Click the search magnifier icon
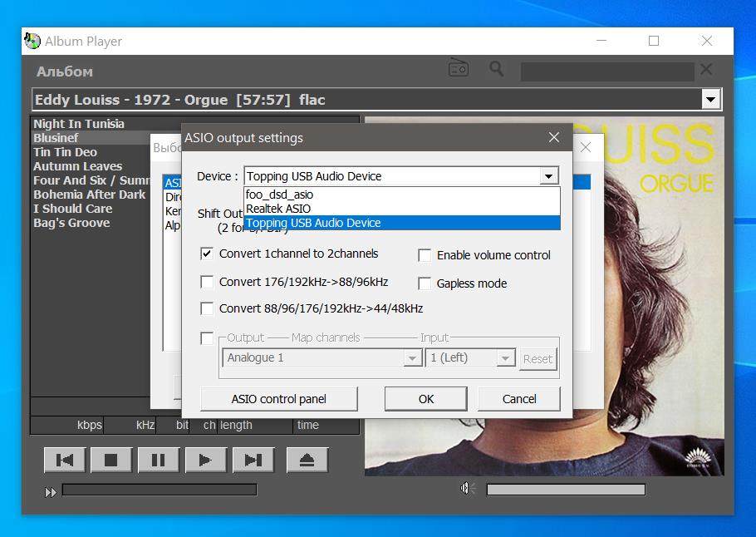 497,69
